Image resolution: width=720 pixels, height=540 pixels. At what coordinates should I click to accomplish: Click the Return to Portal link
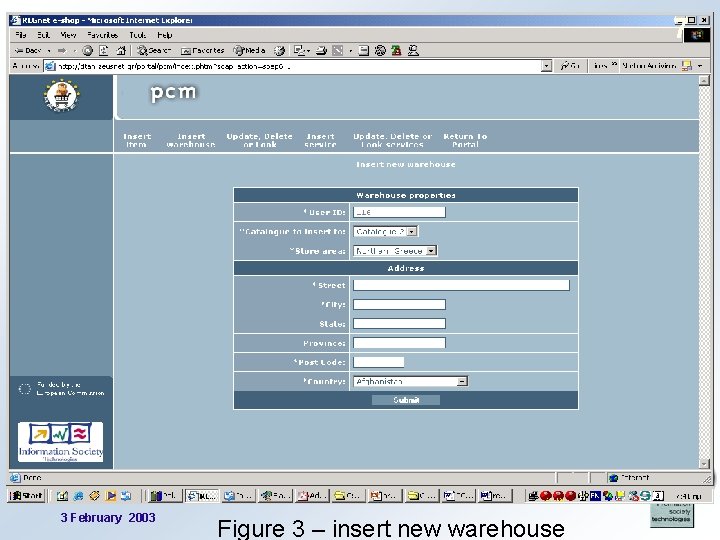[465, 140]
